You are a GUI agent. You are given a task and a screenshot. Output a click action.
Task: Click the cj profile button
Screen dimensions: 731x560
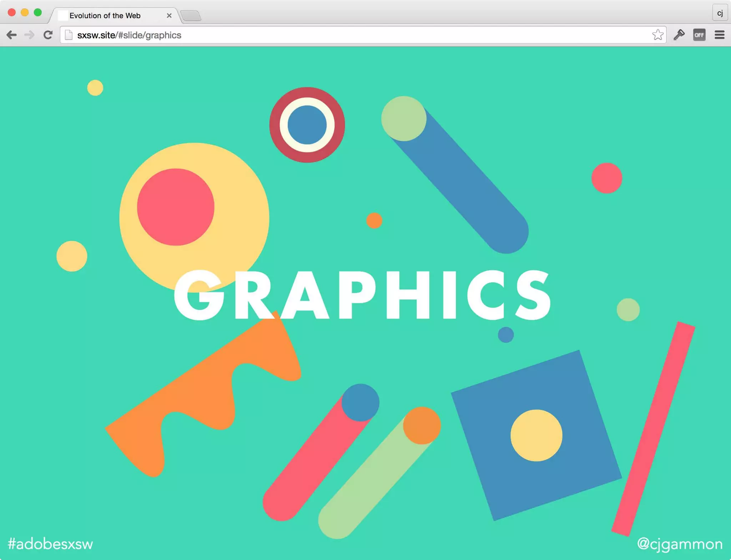tap(720, 13)
